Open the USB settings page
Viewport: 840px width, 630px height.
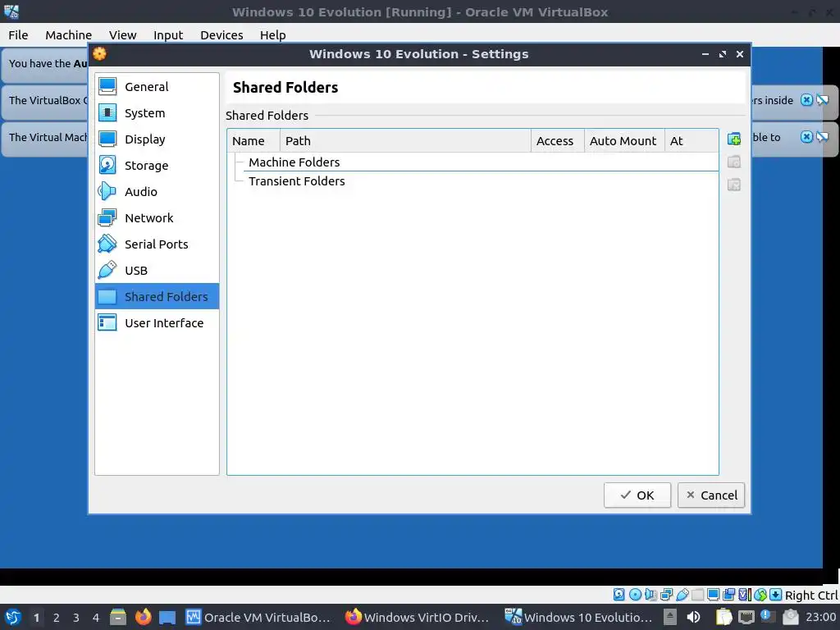pyautogui.click(x=157, y=271)
